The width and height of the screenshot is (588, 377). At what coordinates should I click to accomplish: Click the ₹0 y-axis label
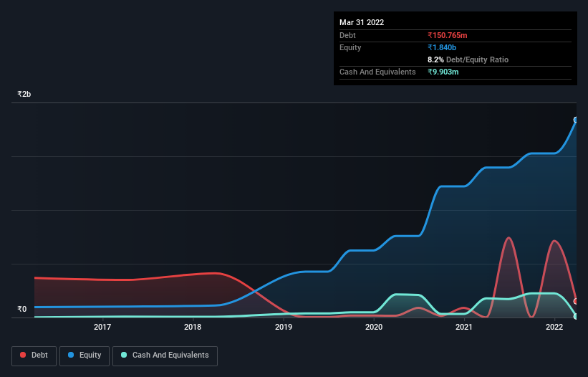point(22,309)
